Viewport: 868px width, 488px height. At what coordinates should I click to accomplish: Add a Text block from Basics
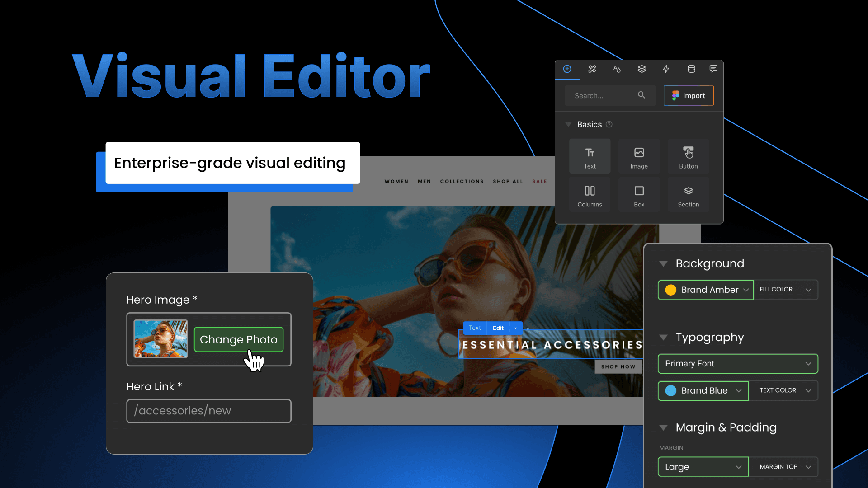pyautogui.click(x=590, y=156)
